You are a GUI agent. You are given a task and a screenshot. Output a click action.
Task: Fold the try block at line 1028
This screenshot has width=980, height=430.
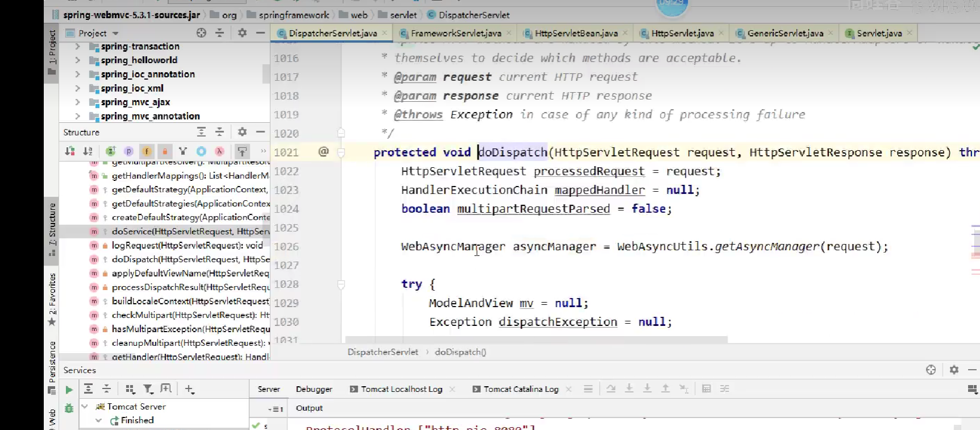341,284
